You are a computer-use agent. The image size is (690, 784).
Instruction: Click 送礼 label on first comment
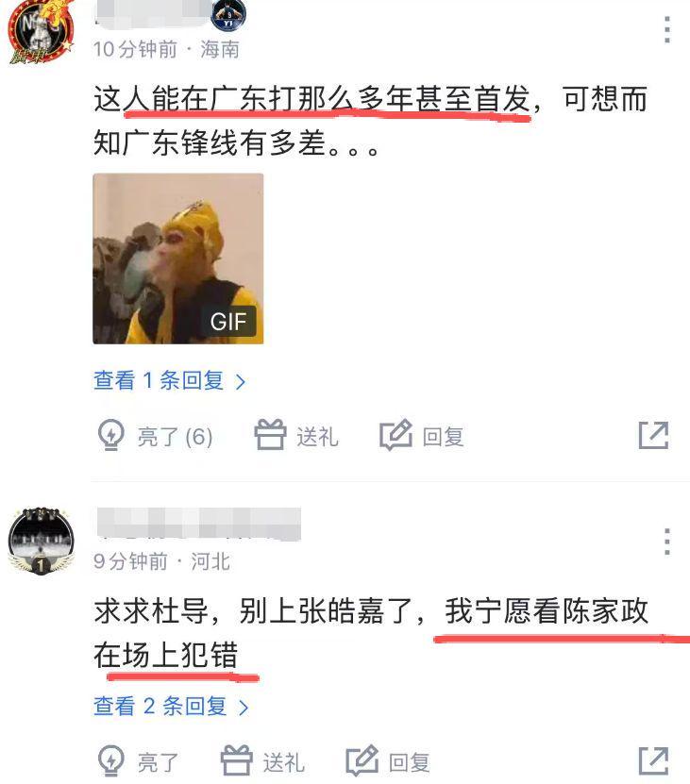[x=317, y=437]
